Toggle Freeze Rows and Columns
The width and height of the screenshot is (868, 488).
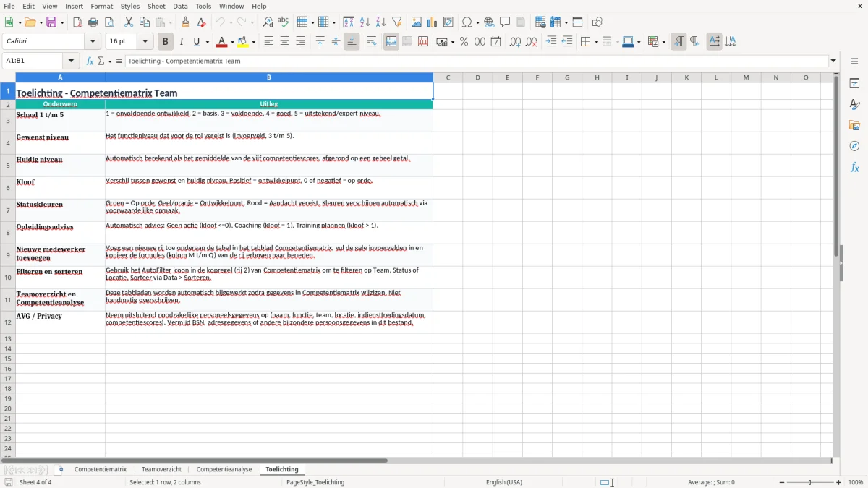(x=556, y=22)
